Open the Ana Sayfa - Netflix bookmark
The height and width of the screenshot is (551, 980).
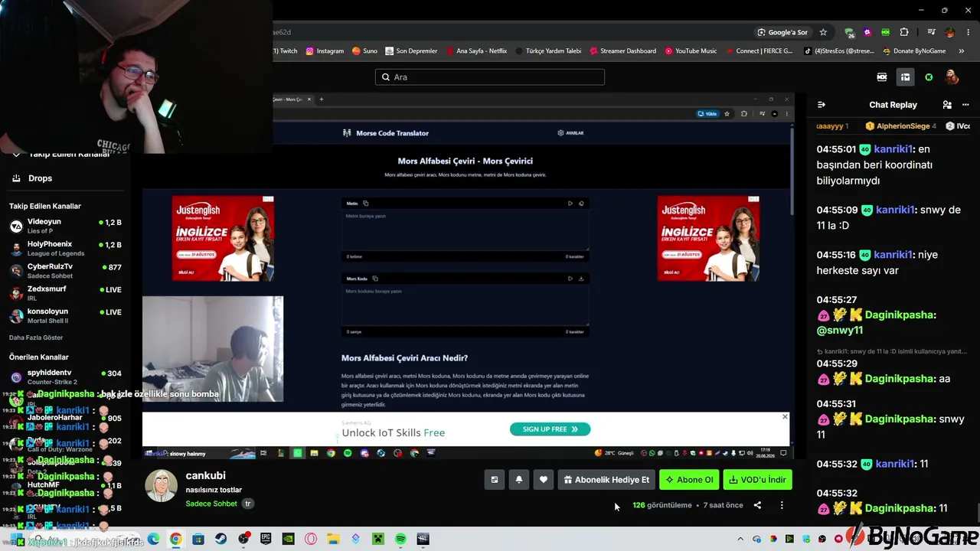475,51
